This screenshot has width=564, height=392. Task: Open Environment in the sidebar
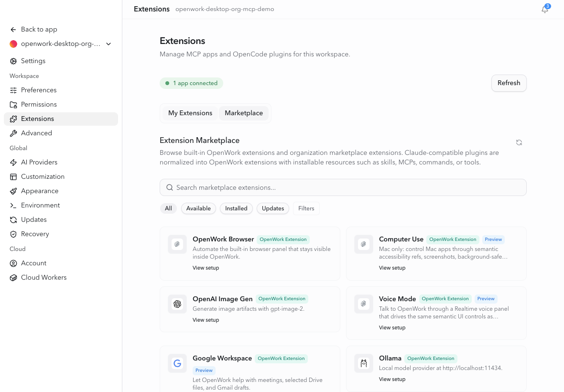(x=61, y=206)
